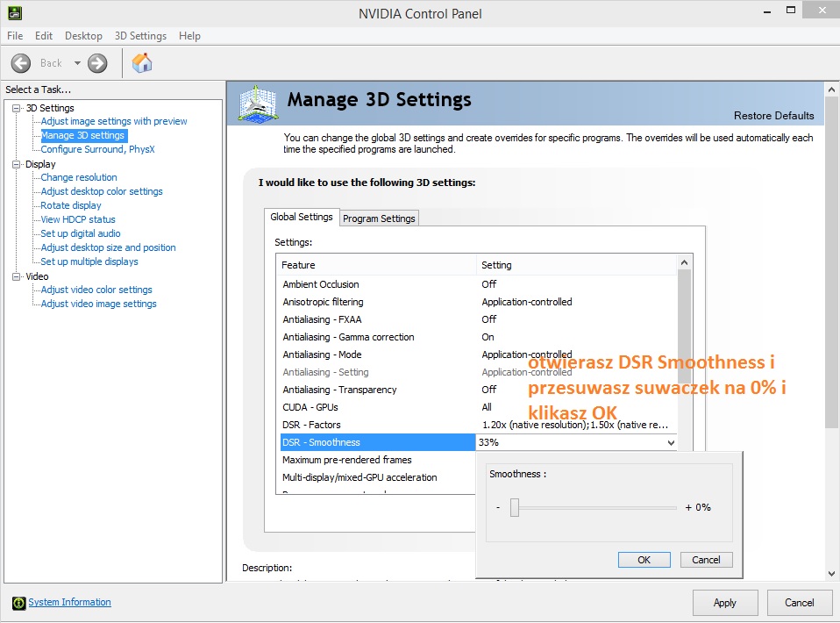Open Rotate display task
Viewport: 840px width, 623px height.
[71, 205]
